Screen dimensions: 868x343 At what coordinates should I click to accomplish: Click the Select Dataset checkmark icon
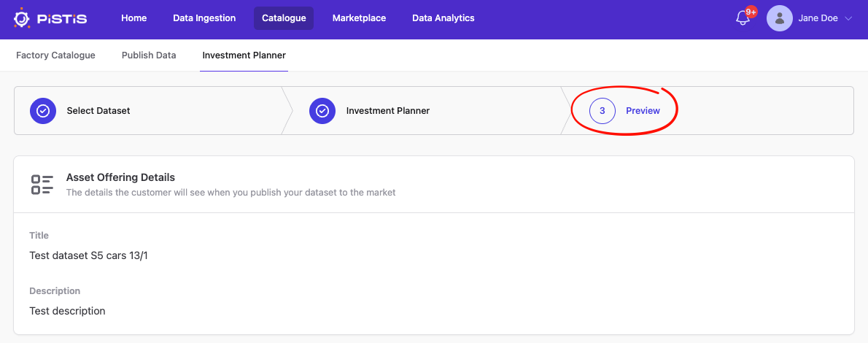tap(42, 111)
